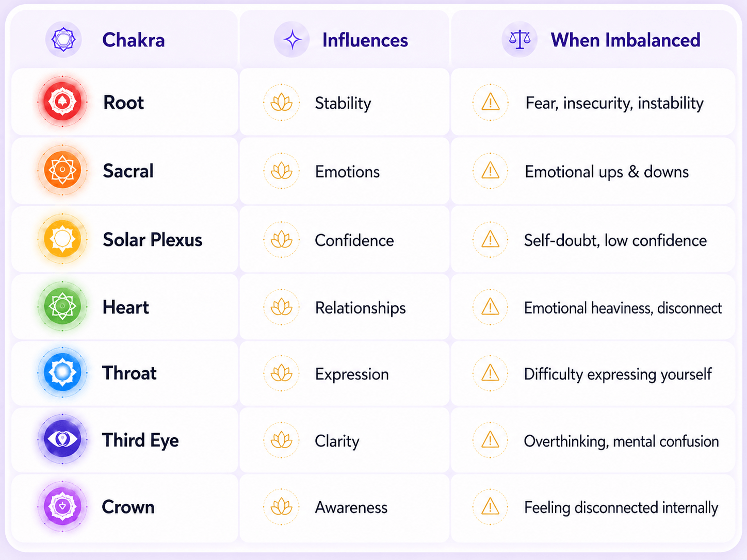
Task: Click the warning icon beside Self-doubt, low confidence
Action: coord(490,240)
